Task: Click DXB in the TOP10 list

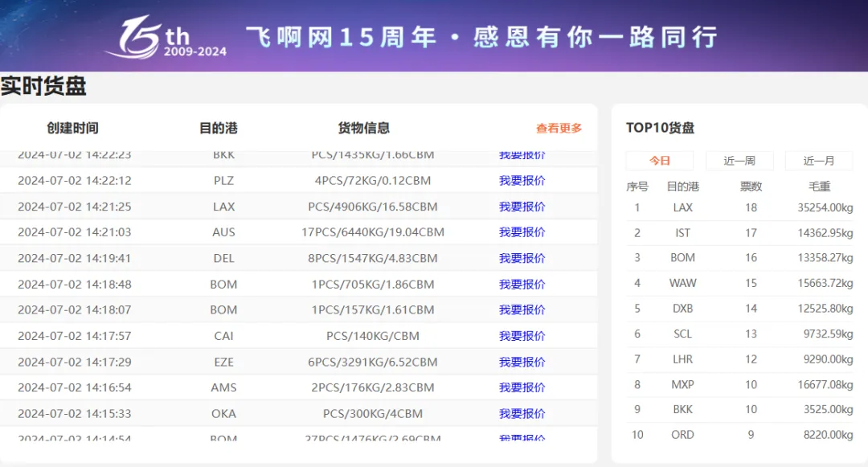Action: point(682,308)
